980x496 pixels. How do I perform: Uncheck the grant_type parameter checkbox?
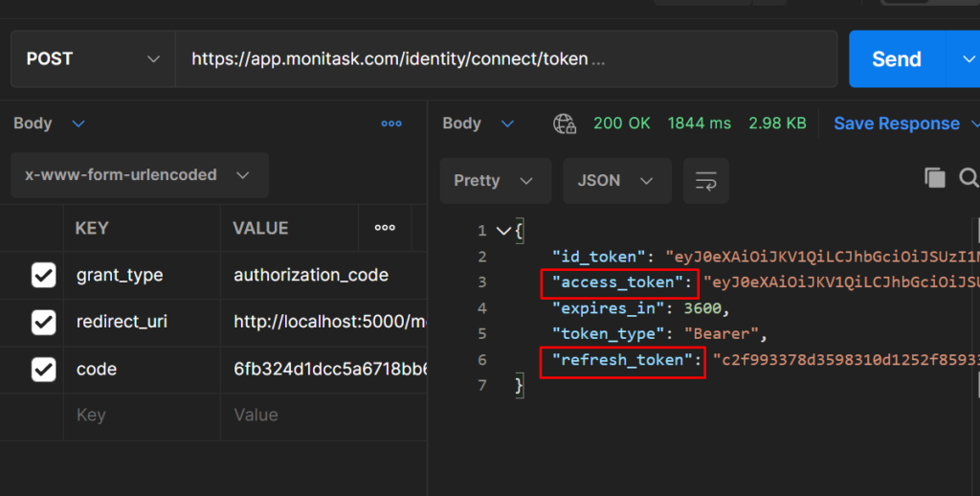[44, 275]
